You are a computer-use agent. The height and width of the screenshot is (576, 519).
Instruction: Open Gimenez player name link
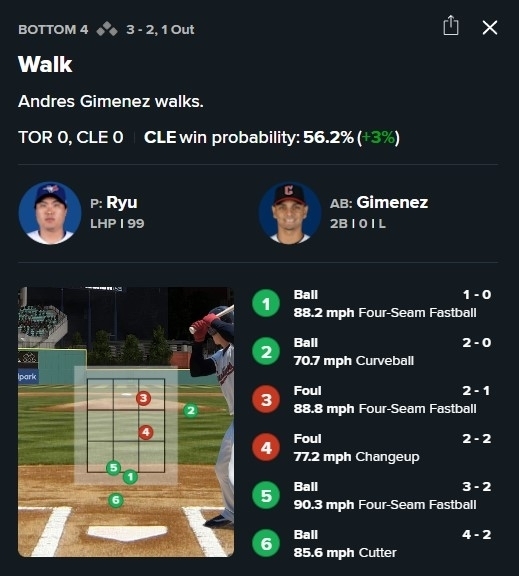click(392, 202)
